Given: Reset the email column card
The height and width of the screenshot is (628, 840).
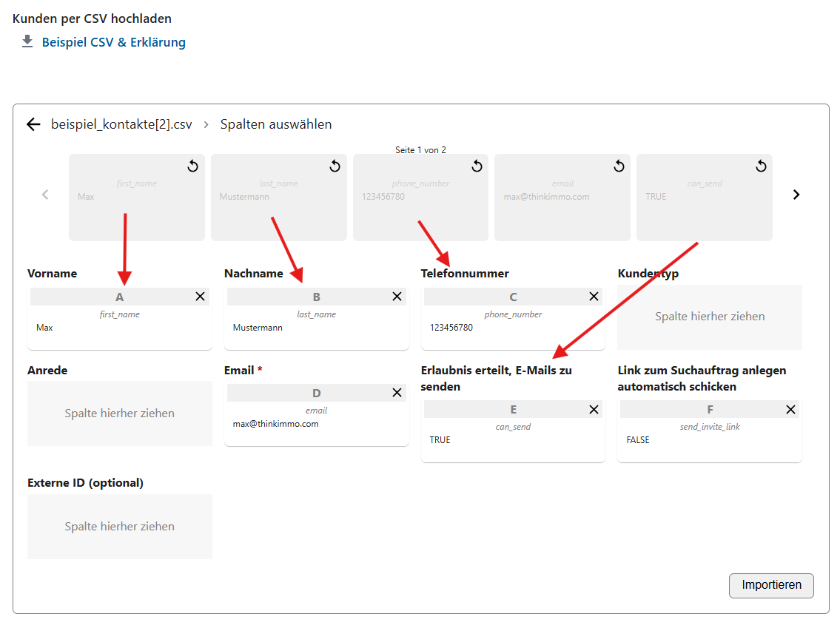Looking at the screenshot, I should pyautogui.click(x=619, y=166).
